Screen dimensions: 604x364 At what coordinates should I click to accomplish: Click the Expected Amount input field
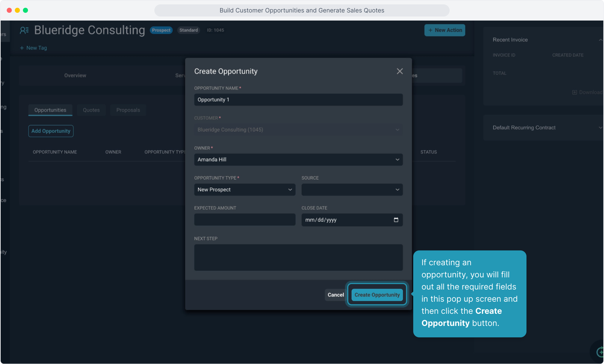point(244,220)
